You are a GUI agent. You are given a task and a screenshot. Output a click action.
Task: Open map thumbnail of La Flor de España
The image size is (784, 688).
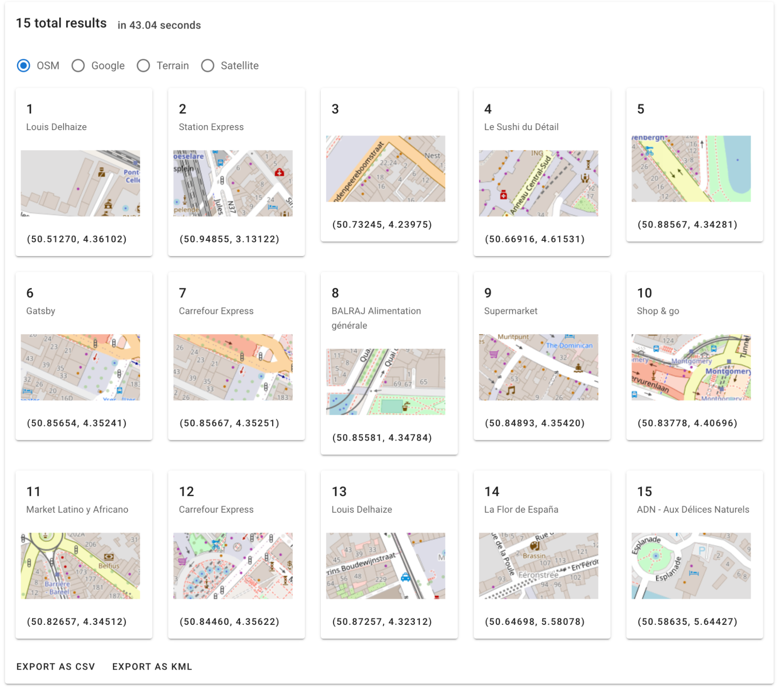(538, 565)
